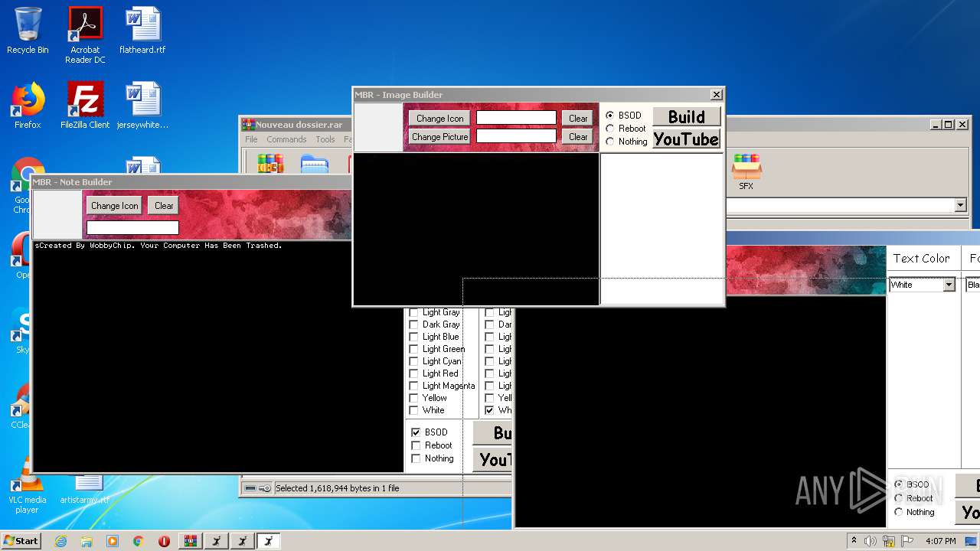Open flatheard.rtf desktop file
Screen dimensions: 980x551
click(142, 31)
